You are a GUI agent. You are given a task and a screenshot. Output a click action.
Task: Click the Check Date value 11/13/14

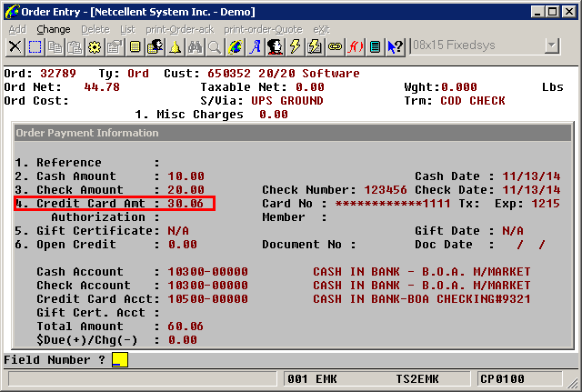click(x=531, y=190)
